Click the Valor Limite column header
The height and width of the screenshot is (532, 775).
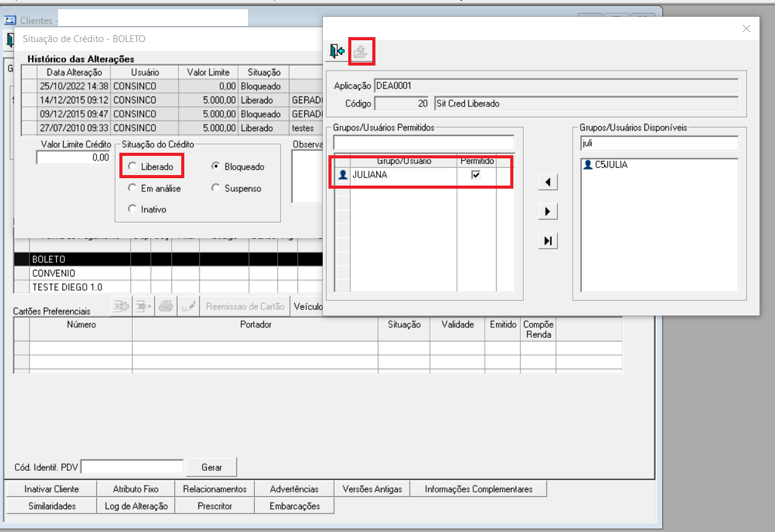click(x=208, y=72)
